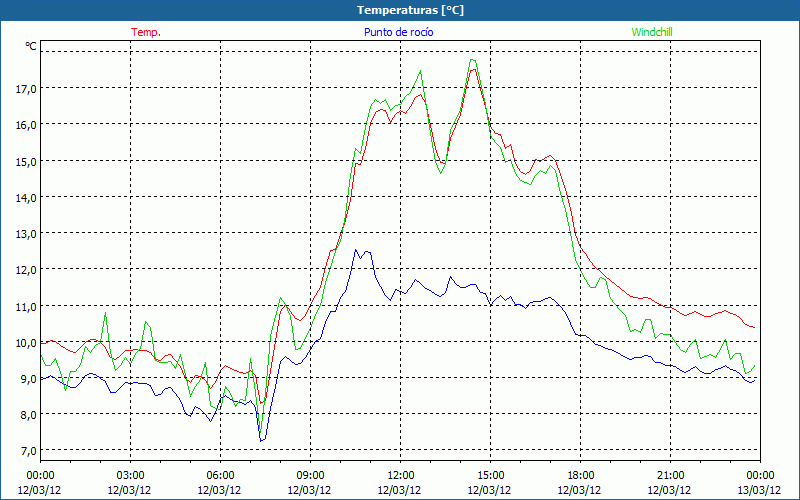
Task: Click the °C unit label on the y-axis
Action: click(x=31, y=46)
